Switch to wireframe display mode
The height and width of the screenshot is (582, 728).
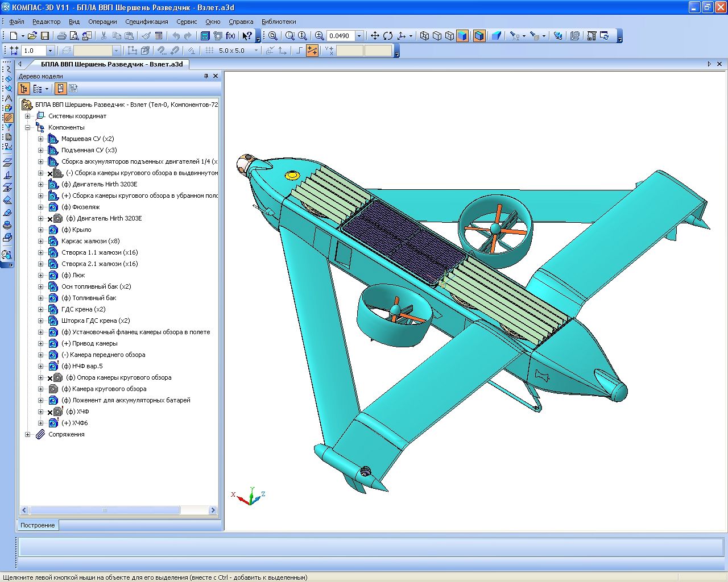(x=424, y=36)
